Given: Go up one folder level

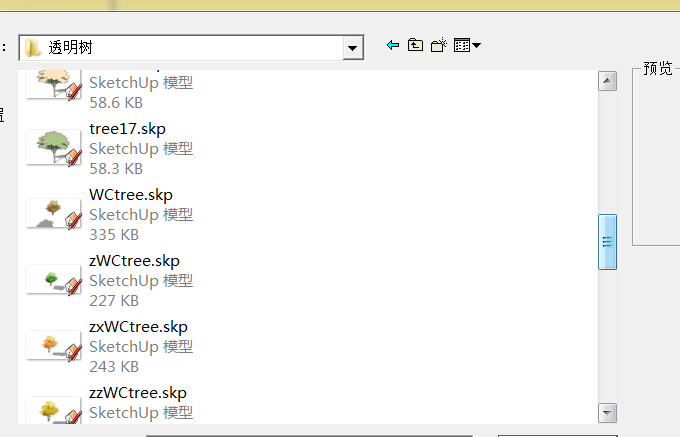Looking at the screenshot, I should pyautogui.click(x=415, y=45).
